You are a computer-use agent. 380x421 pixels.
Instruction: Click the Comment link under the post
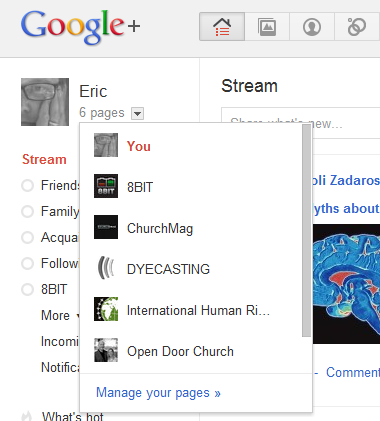pos(353,372)
